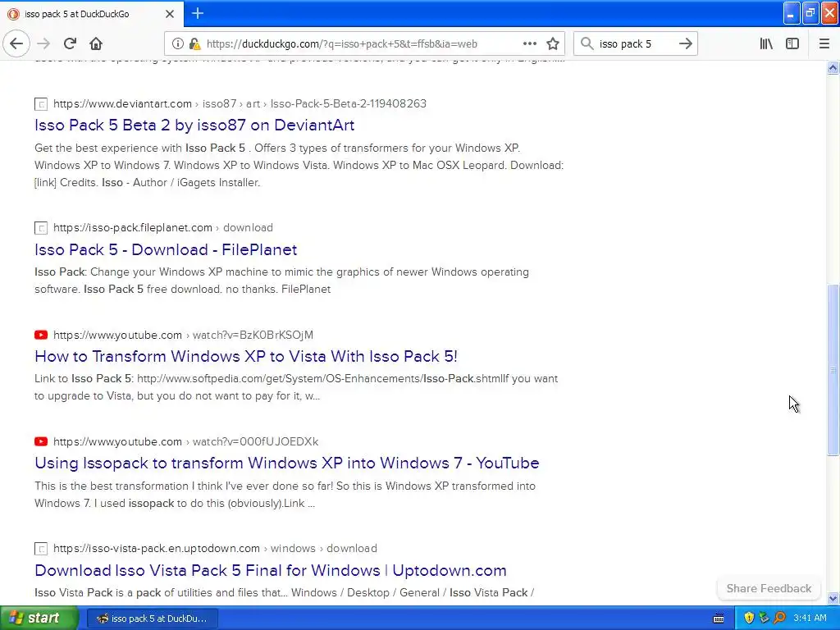
Task: Open How to Transform Windows XP video
Action: [x=246, y=356]
